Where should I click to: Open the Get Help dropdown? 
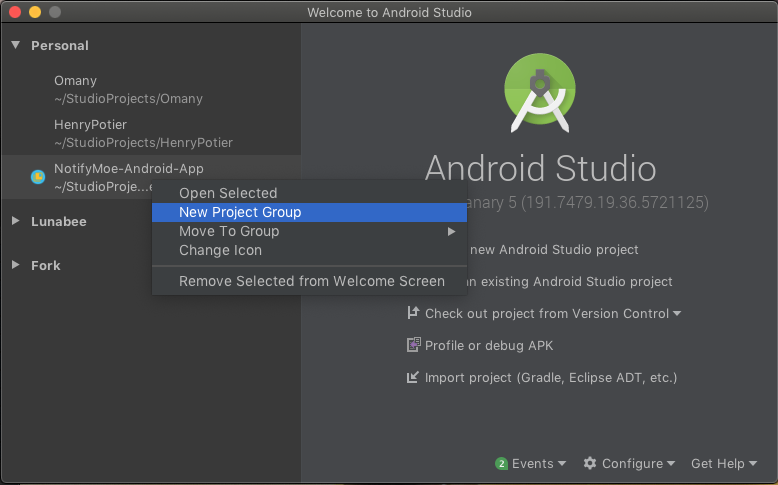[724, 463]
